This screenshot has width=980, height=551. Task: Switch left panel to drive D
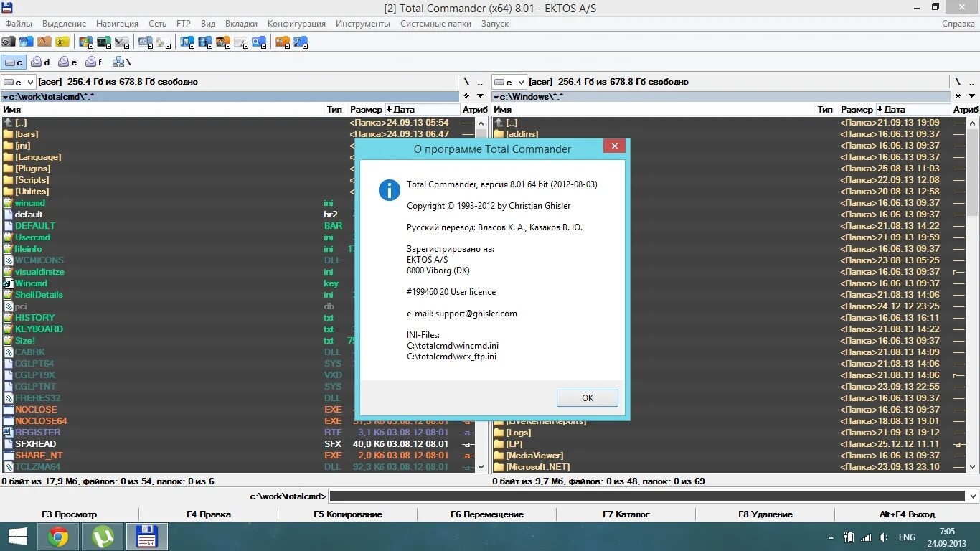pyautogui.click(x=41, y=62)
